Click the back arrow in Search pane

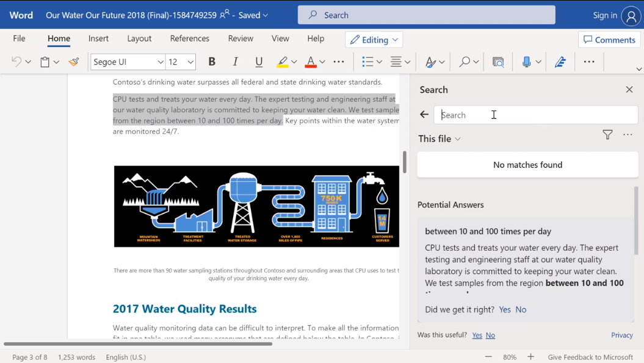(x=424, y=115)
